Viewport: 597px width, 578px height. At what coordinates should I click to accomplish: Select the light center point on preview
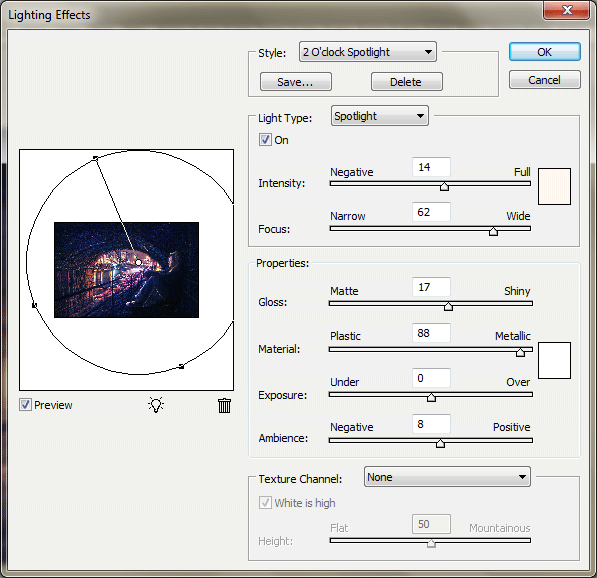pyautogui.click(x=139, y=262)
